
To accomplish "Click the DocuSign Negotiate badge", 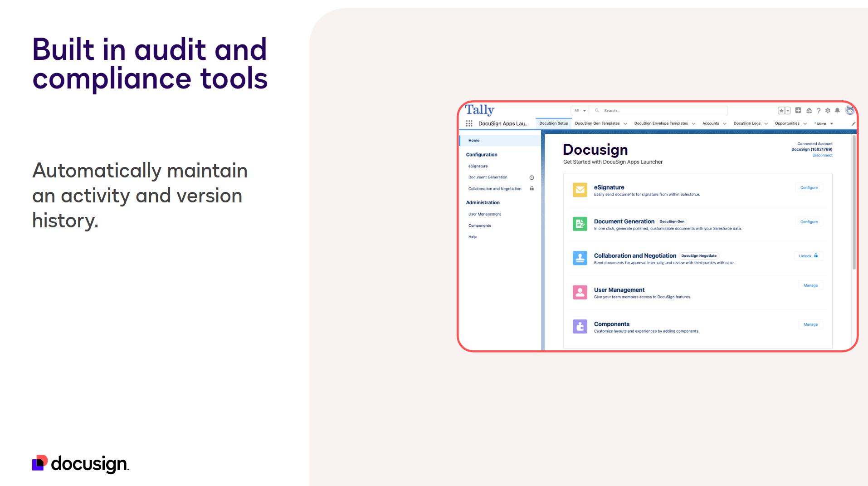I will (x=699, y=256).
